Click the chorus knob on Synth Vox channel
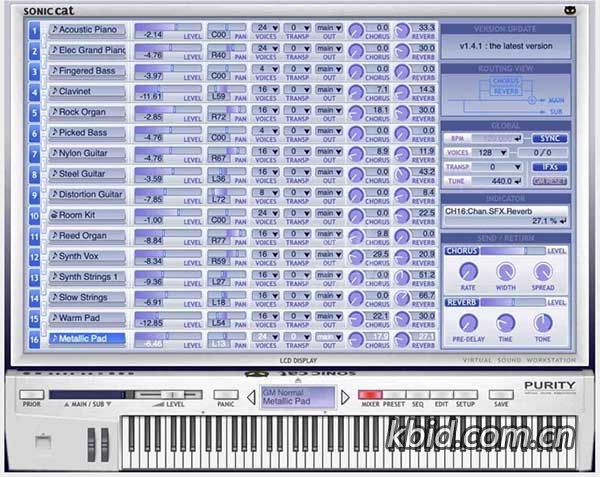Viewport: 600px width, 477px height. click(x=356, y=257)
